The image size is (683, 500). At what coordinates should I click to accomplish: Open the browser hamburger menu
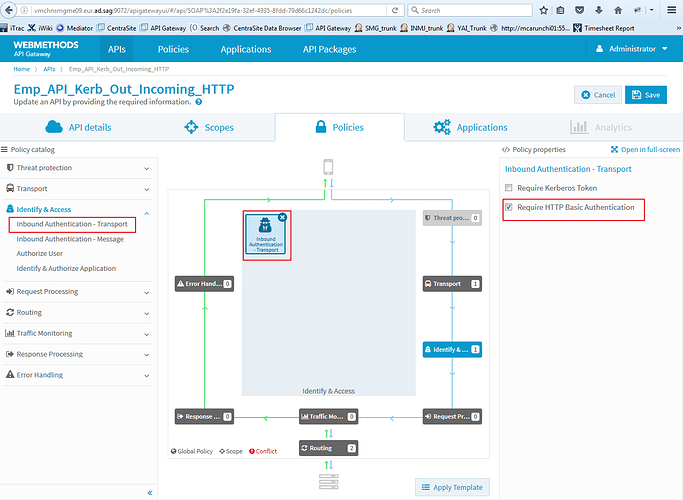(671, 10)
